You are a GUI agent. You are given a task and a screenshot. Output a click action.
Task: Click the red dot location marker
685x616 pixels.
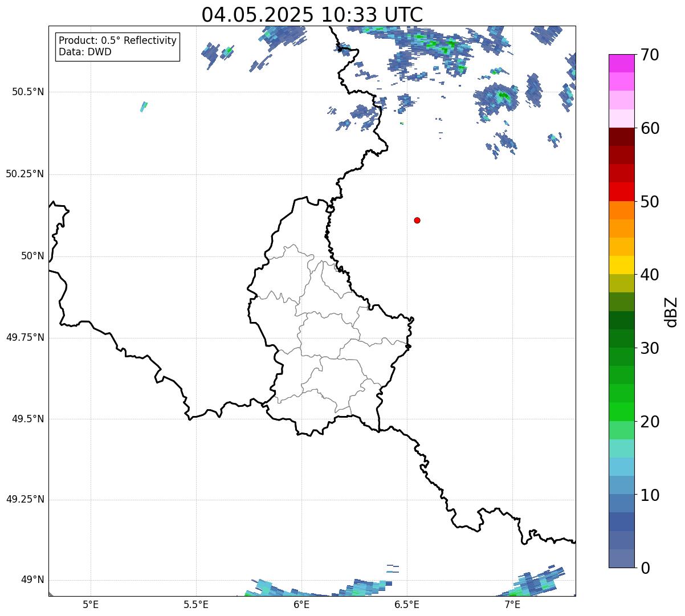(x=417, y=220)
